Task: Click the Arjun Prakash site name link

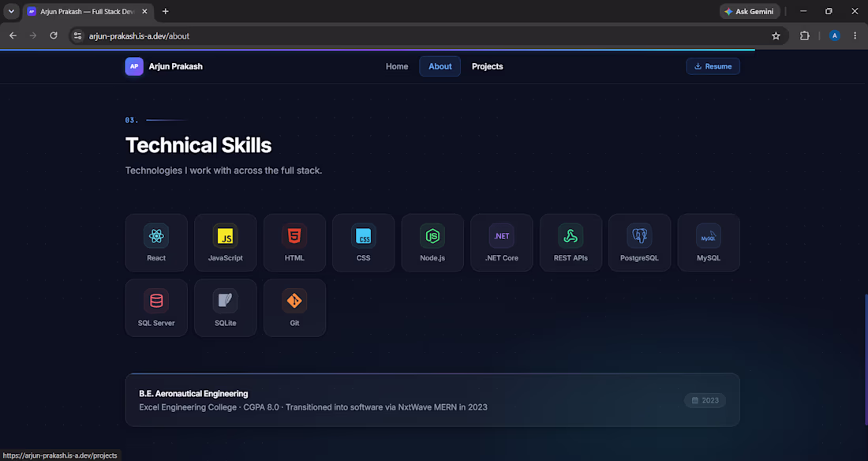Action: (x=175, y=66)
